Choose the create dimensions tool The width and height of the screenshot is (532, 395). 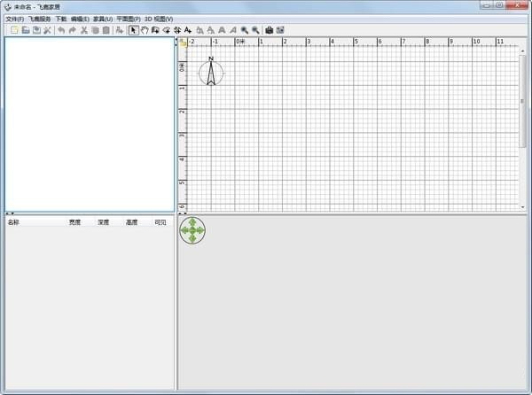[177, 30]
